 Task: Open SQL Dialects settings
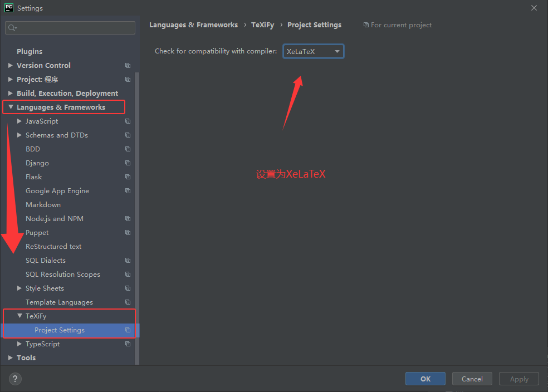[46, 260]
